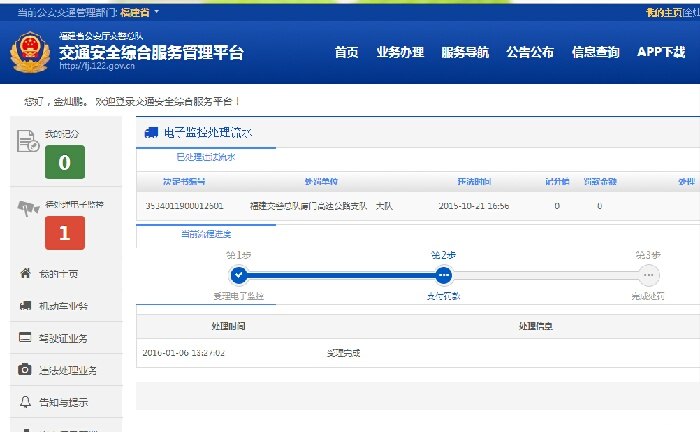Click the red 1 notification badge

coord(64,232)
